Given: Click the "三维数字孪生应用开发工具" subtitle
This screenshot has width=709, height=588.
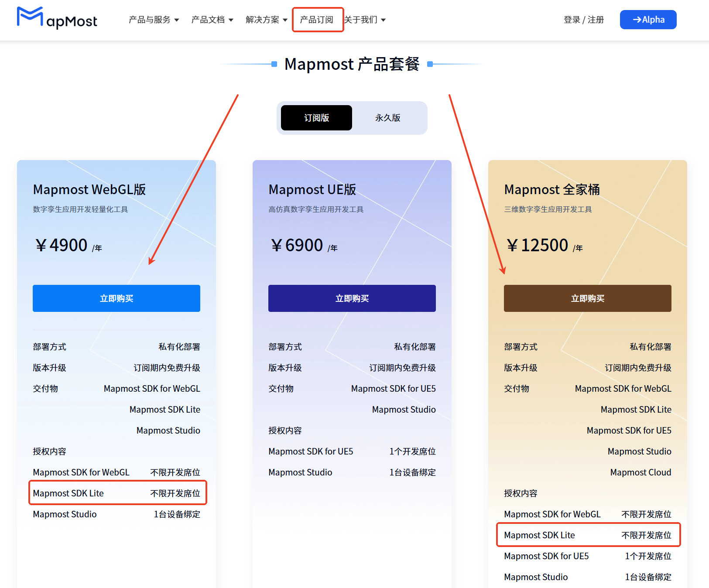Looking at the screenshot, I should tap(548, 209).
